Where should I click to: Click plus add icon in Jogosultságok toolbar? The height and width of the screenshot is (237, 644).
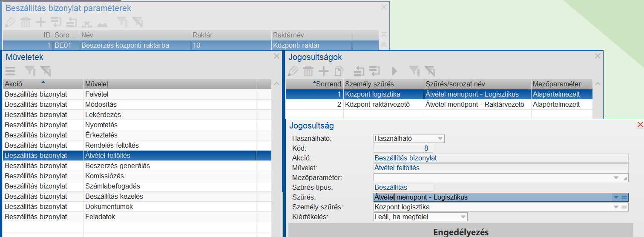[324, 71]
